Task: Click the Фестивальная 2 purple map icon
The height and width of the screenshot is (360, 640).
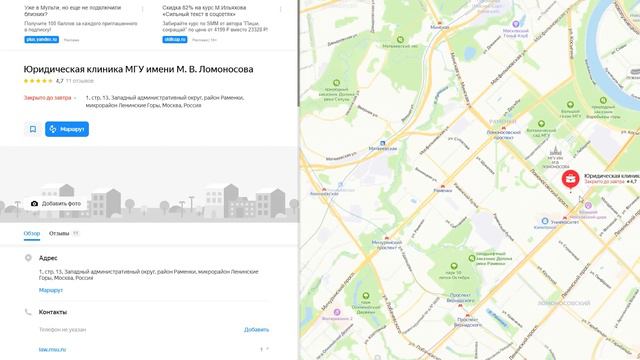Action: click(x=337, y=312)
